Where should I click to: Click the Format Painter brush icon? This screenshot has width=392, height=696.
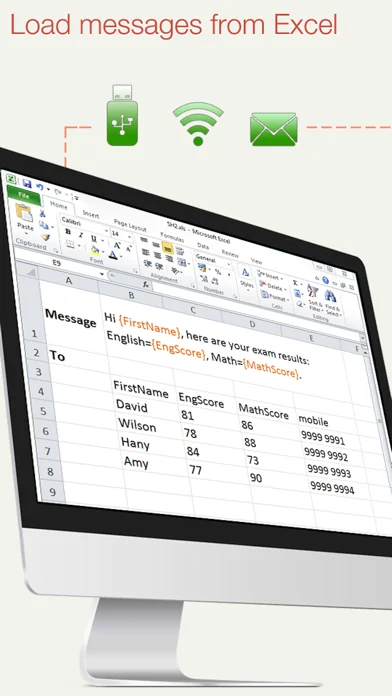(45, 237)
